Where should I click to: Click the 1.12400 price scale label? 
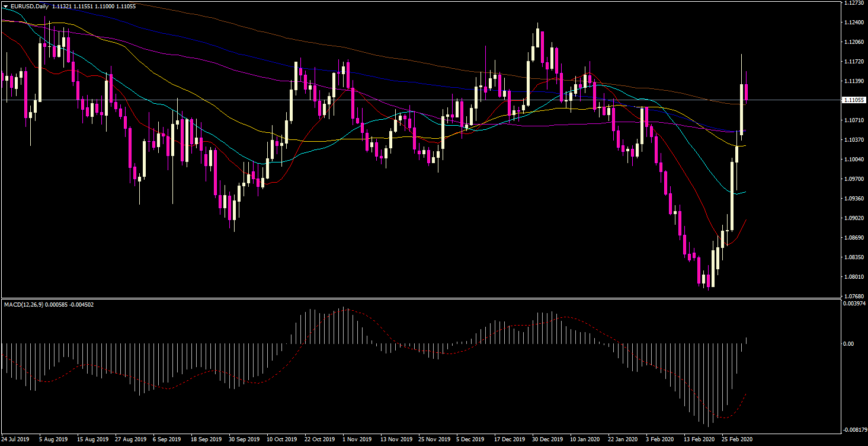coord(853,23)
